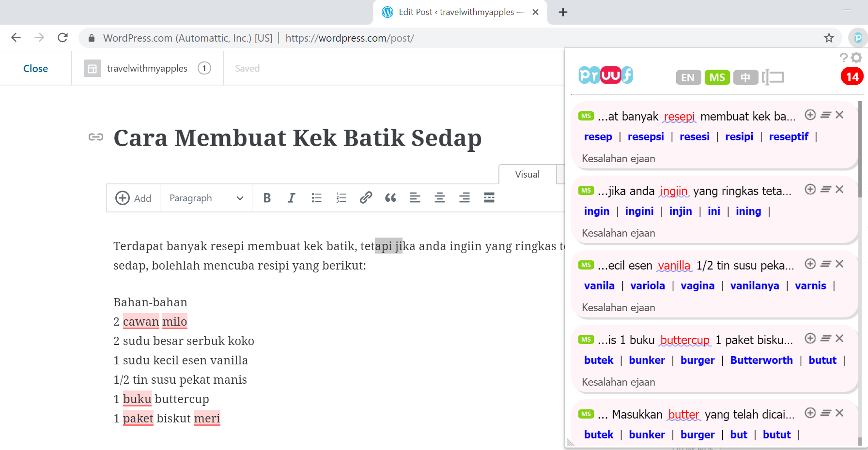Add 'butter' to dictionary with plus icon

pos(810,413)
